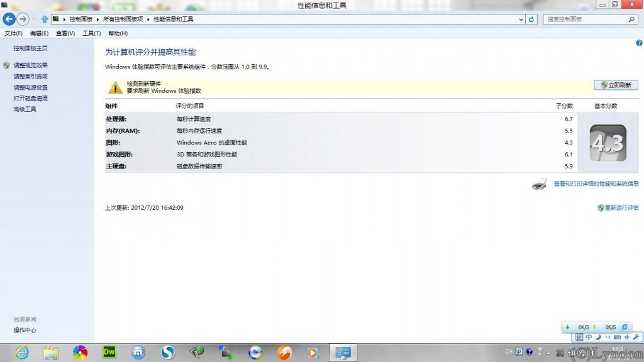Open 查看和打印详细的性能和系统信息 link
This screenshot has height=362, width=644.
click(x=596, y=184)
